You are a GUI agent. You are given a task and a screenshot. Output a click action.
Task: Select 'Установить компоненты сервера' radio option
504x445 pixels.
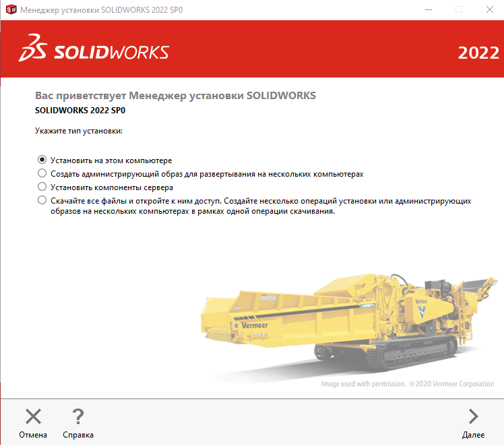[x=42, y=187]
